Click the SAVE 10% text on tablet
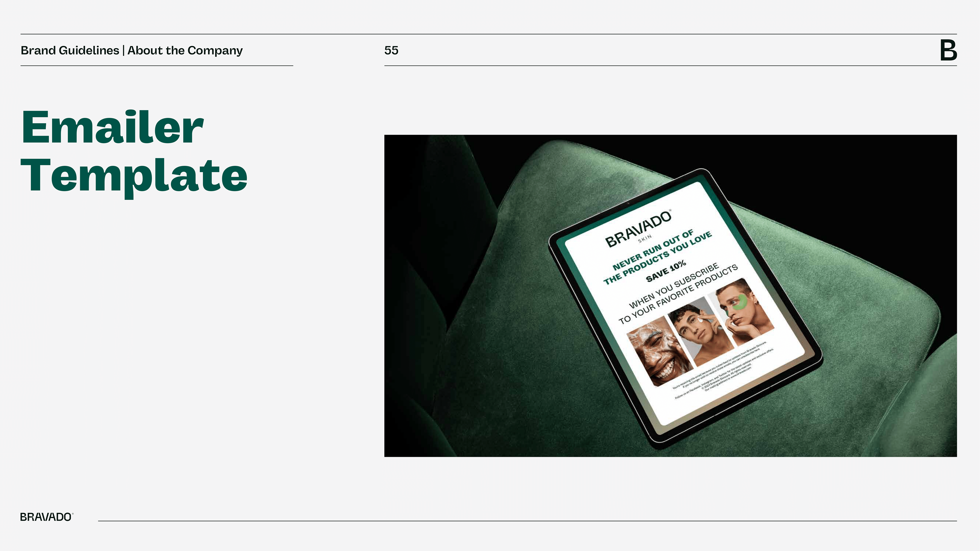Screen dimensions: 980x551 coord(666,271)
